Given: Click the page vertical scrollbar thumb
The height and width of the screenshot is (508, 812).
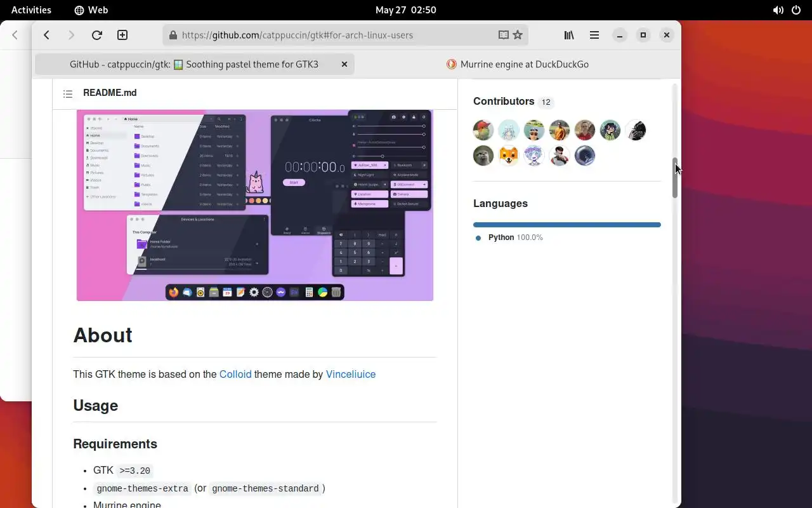Looking at the screenshot, I should 675,178.
